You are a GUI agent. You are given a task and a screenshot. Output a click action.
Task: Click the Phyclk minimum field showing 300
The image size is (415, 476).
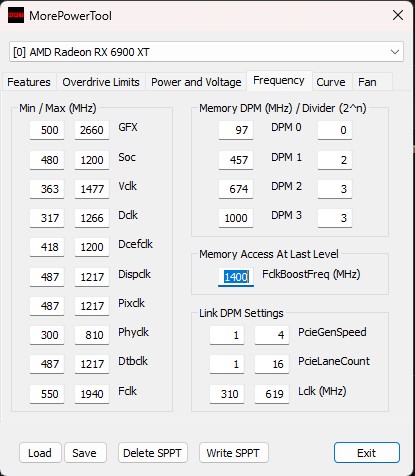(x=47, y=335)
